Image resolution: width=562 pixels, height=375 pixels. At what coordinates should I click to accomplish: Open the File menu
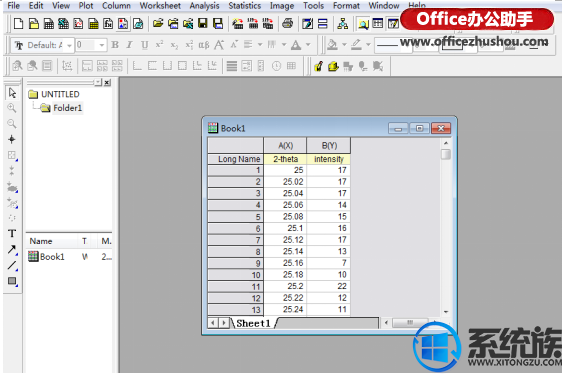14,6
